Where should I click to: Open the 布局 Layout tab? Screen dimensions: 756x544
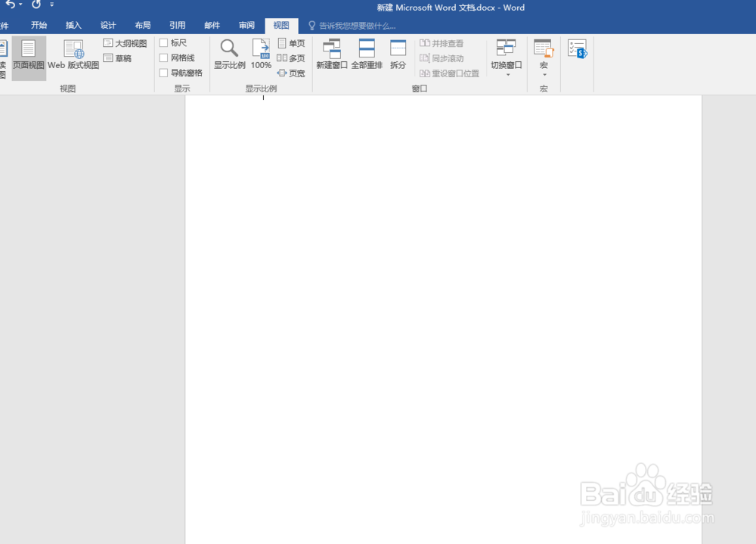143,25
